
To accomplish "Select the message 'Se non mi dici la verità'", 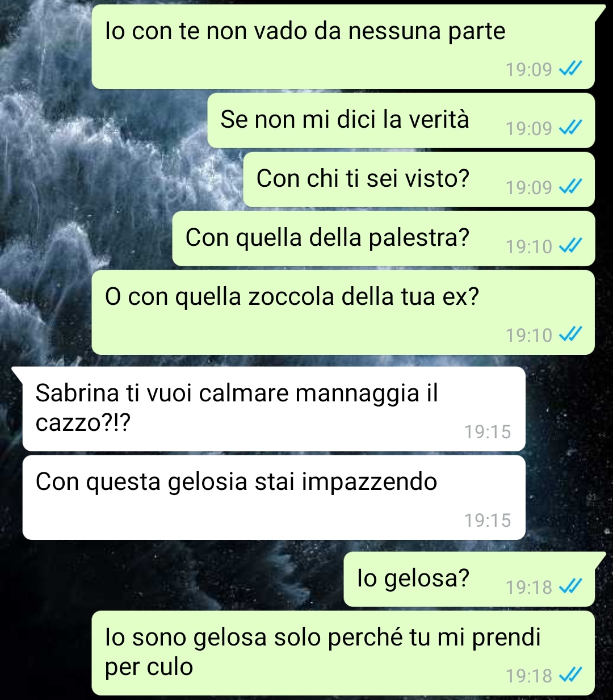I will (401, 121).
